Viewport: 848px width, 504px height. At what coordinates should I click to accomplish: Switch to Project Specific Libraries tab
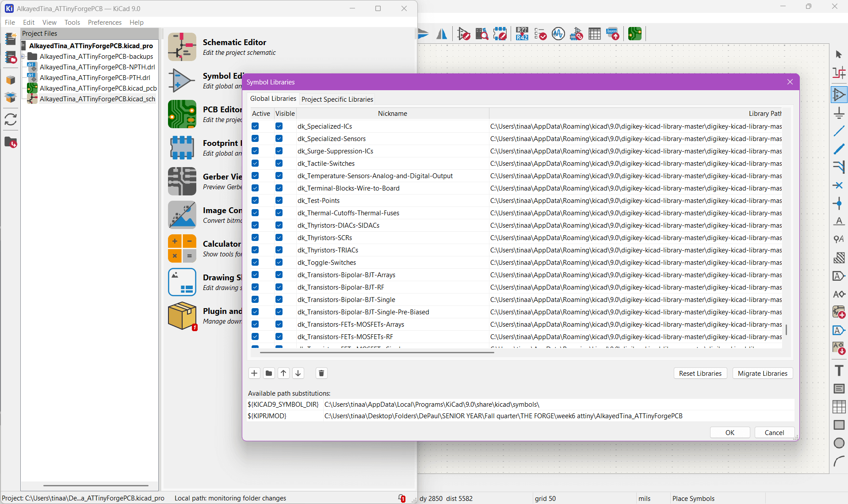click(x=336, y=99)
